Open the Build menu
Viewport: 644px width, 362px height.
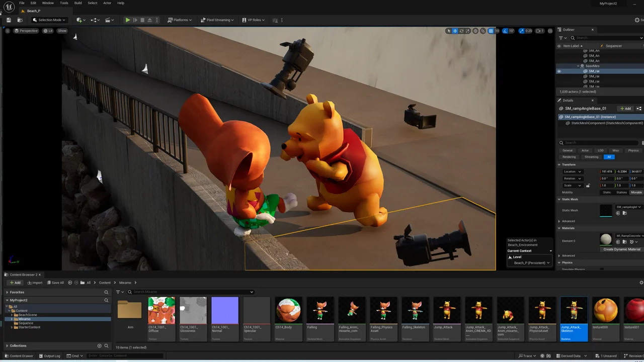point(78,3)
